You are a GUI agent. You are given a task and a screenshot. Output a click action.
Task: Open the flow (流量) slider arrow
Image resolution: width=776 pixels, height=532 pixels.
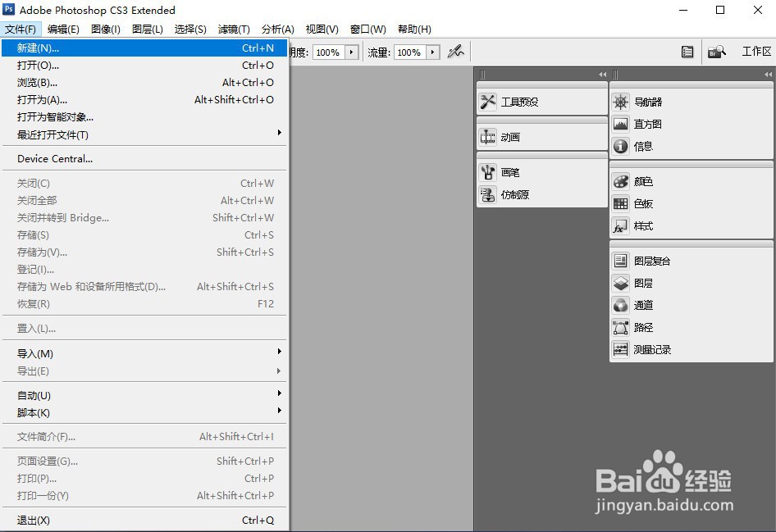(433, 52)
